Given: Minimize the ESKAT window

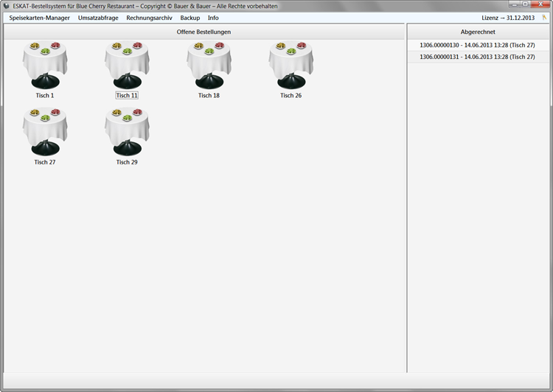Looking at the screenshot, I should pos(515,4).
